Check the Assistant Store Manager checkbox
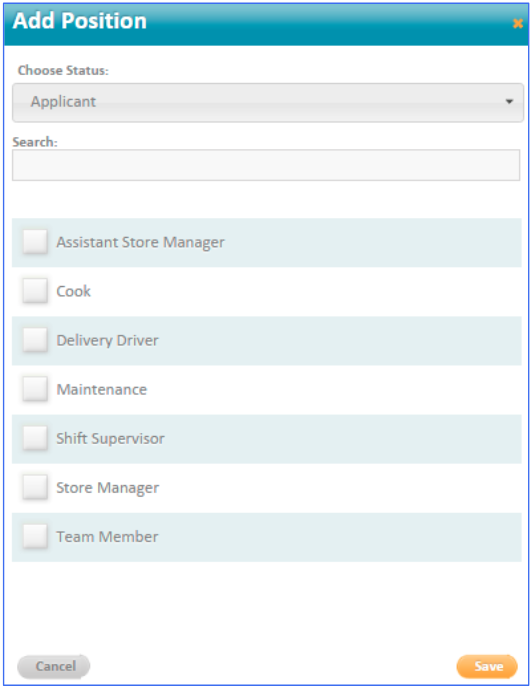The image size is (532, 689). (x=35, y=241)
